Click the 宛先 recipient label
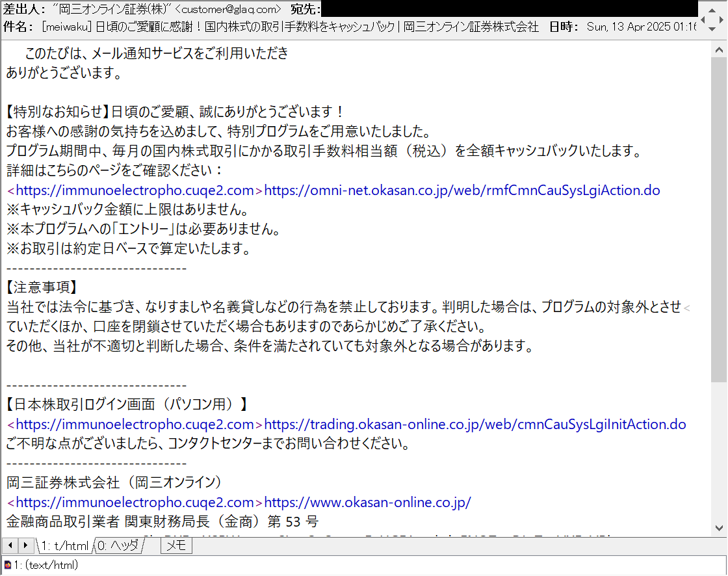 click(x=305, y=9)
